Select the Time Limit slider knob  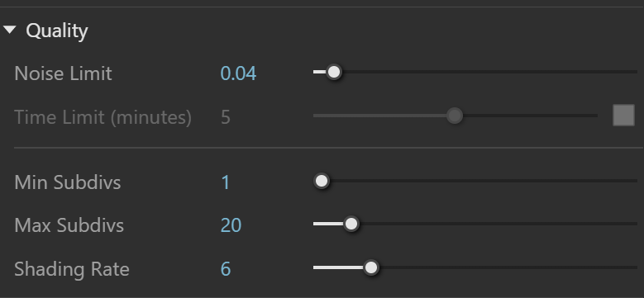point(455,116)
